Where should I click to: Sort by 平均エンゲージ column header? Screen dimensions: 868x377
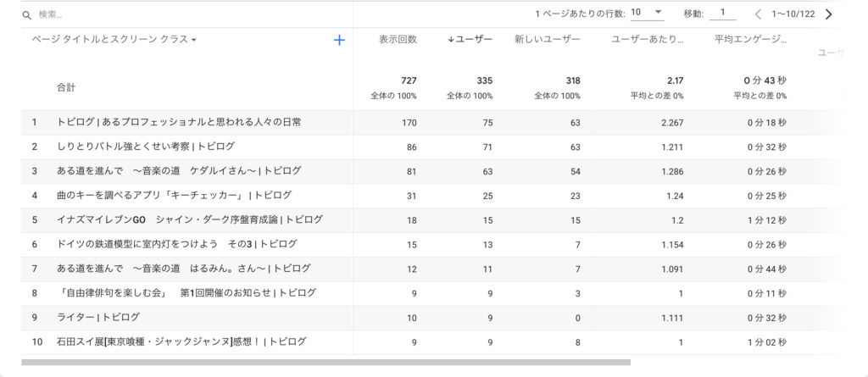(751, 39)
